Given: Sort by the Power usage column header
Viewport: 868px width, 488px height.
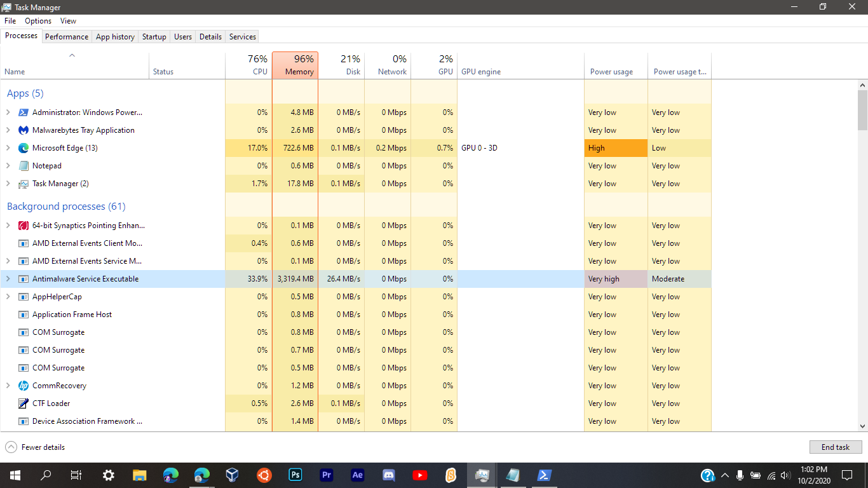Looking at the screenshot, I should pos(616,65).
